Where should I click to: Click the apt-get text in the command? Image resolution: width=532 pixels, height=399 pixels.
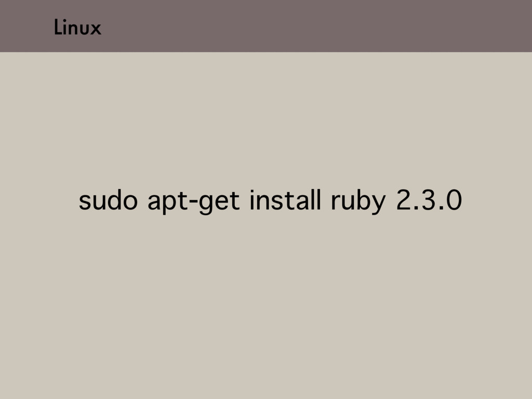(x=194, y=202)
